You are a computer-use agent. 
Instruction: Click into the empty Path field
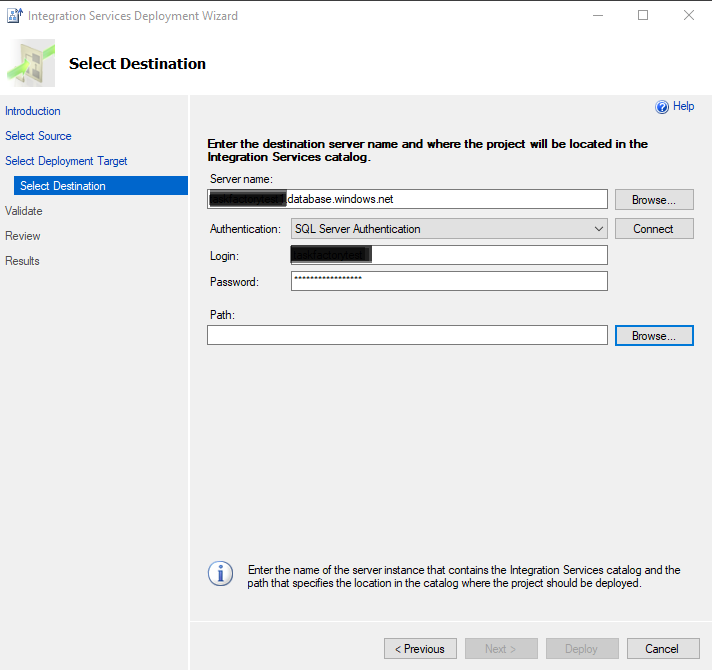[x=407, y=335]
